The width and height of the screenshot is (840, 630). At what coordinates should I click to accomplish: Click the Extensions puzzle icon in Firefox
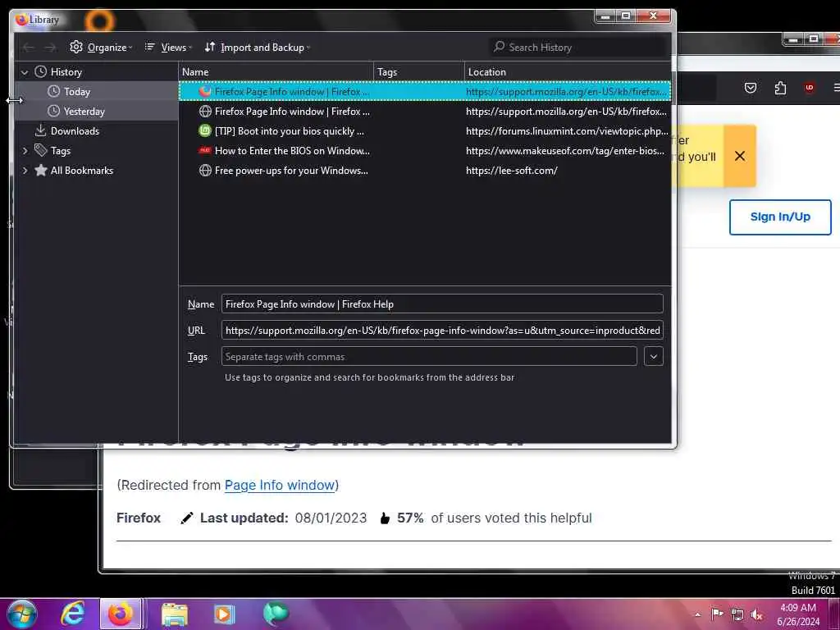point(781,87)
